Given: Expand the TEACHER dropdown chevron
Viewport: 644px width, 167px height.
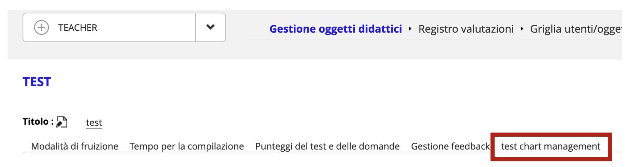Looking at the screenshot, I should tap(210, 27).
